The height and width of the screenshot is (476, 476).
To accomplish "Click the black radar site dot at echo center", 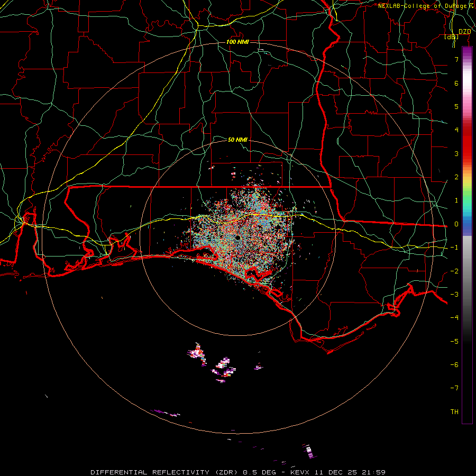I will coord(237,237).
